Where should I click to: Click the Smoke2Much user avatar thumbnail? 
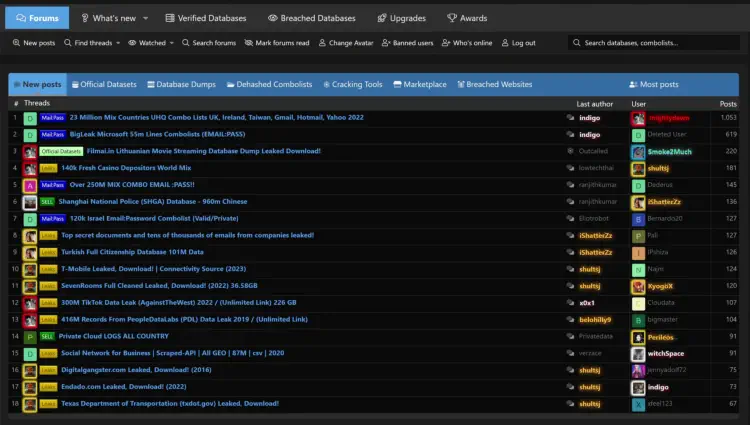click(638, 152)
